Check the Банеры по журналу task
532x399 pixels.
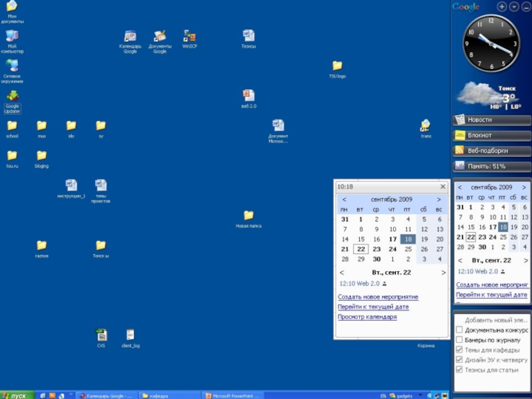click(x=460, y=340)
